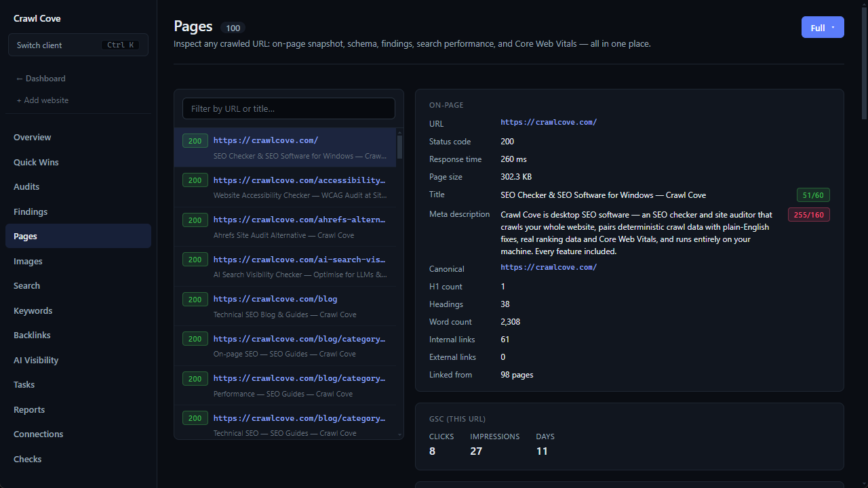Open the Ahrefs Site Audit Alternative row

click(x=285, y=226)
